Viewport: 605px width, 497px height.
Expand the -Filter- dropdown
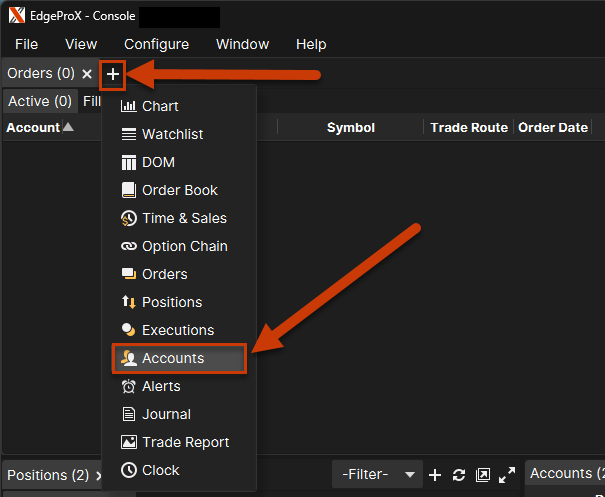pos(379,474)
